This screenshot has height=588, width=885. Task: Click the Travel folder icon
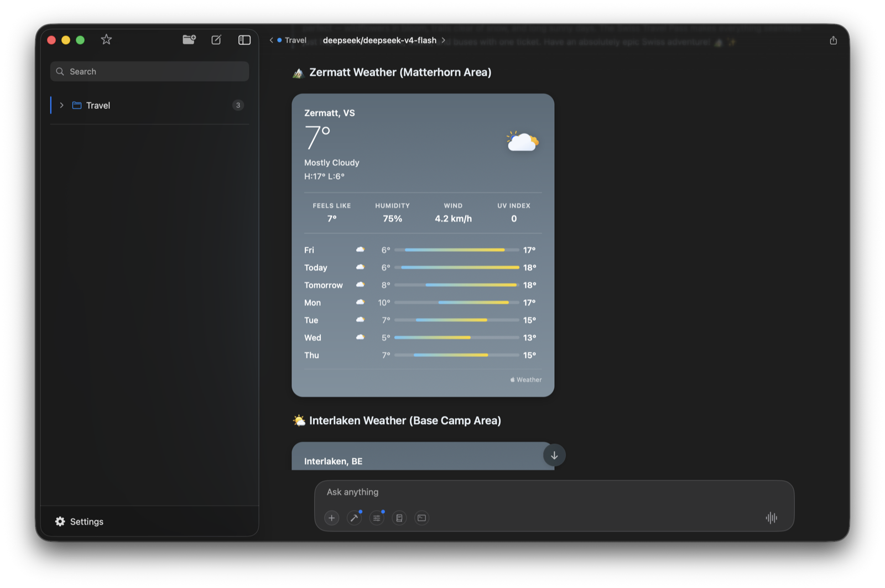(x=77, y=105)
